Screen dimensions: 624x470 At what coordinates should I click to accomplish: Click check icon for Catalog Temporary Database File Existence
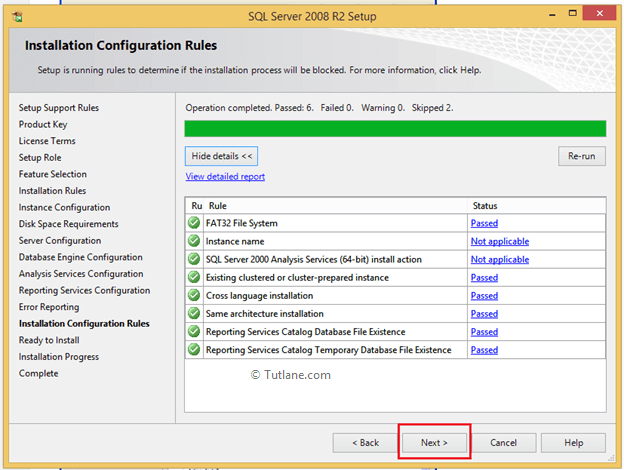point(194,350)
